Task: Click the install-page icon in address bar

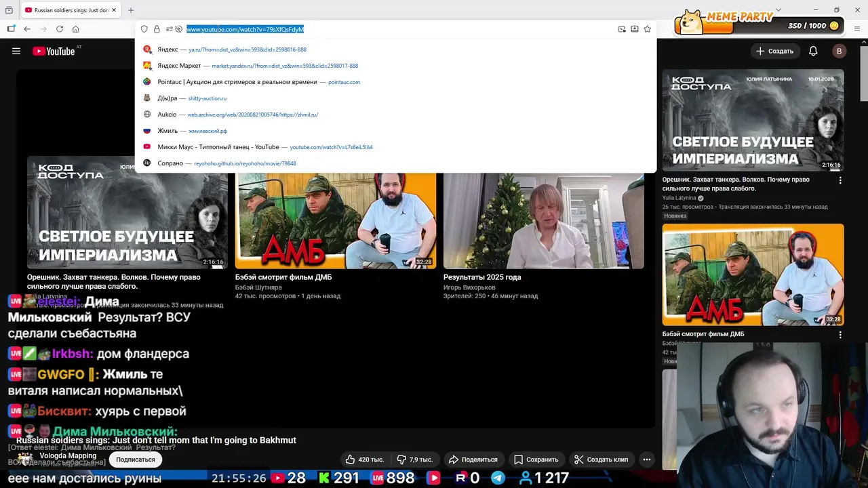Action: 635,29
